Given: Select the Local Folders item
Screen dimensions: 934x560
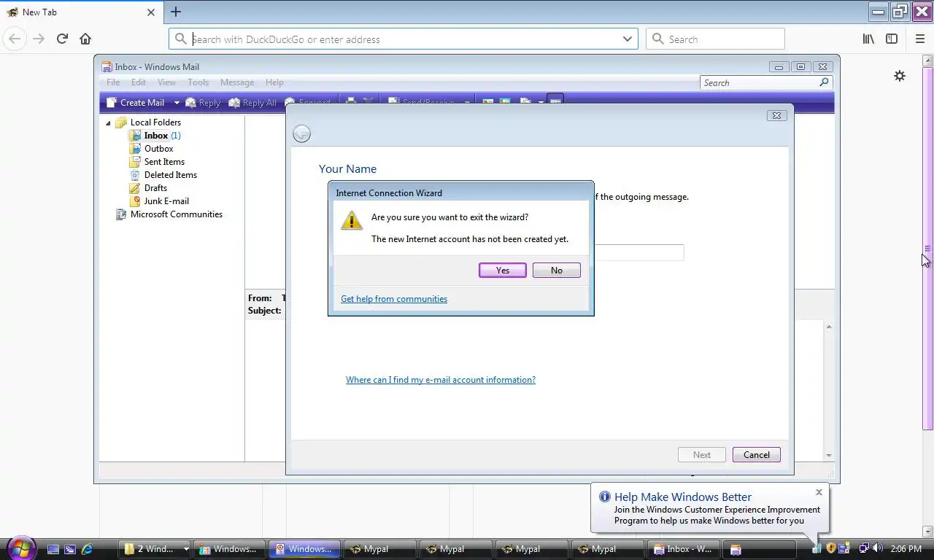Looking at the screenshot, I should [x=155, y=122].
